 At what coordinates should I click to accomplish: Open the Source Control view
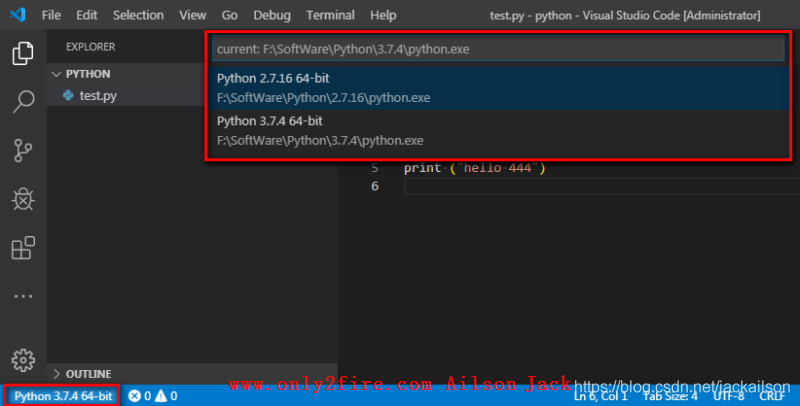(x=23, y=150)
